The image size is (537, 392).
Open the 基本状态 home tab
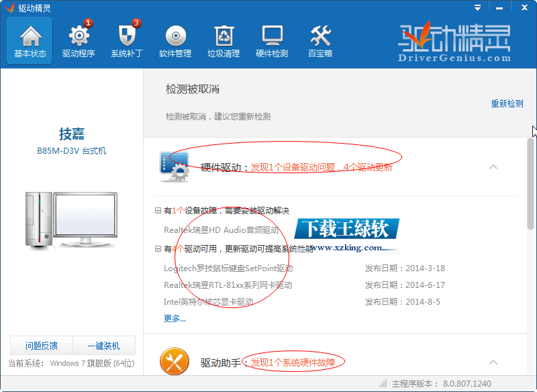tap(30, 41)
